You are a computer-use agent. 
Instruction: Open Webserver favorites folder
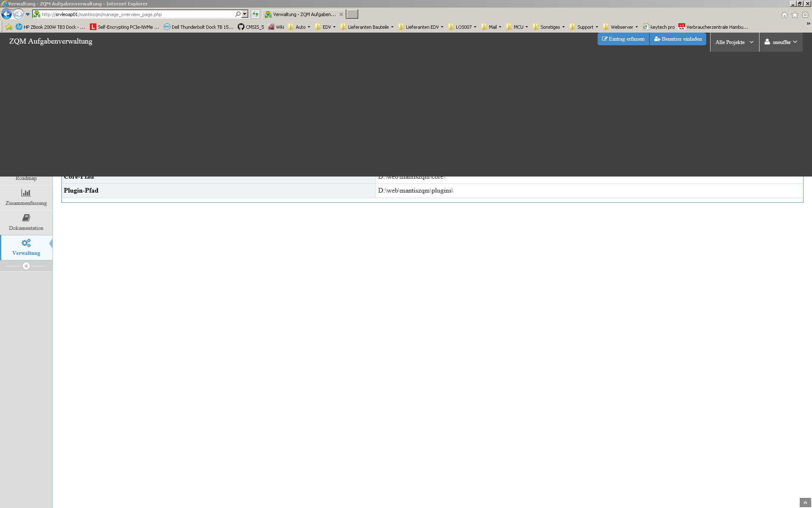pyautogui.click(x=621, y=27)
